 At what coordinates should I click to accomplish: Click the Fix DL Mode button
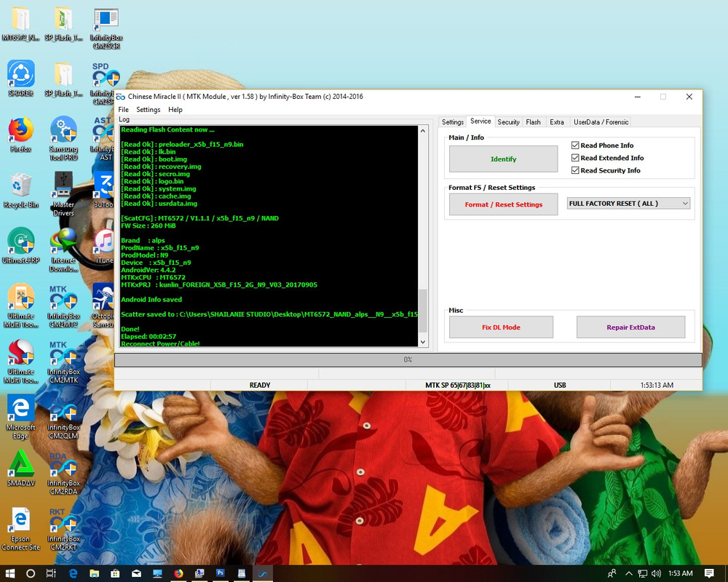click(x=501, y=327)
